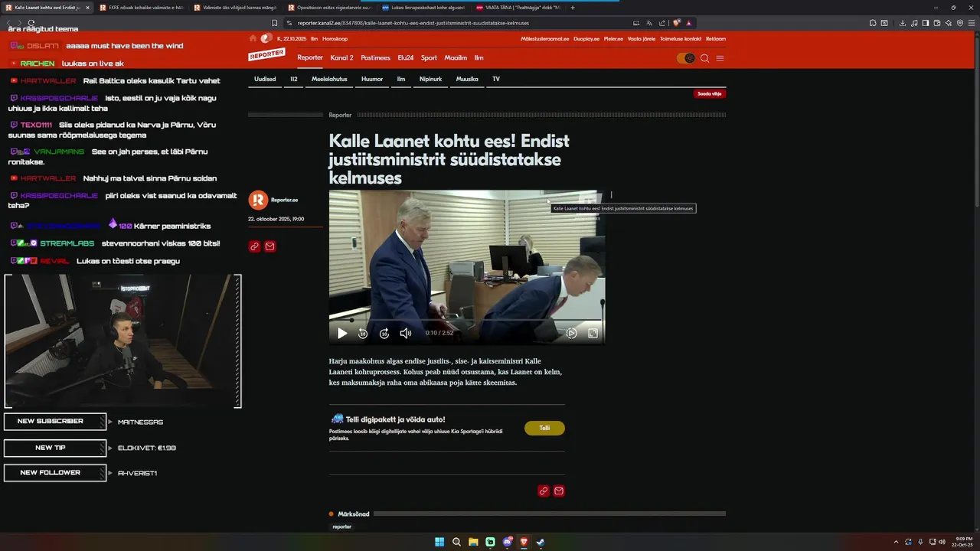This screenshot has width=980, height=551.
Task: Click the home icon in the red top bar
Action: [253, 38]
